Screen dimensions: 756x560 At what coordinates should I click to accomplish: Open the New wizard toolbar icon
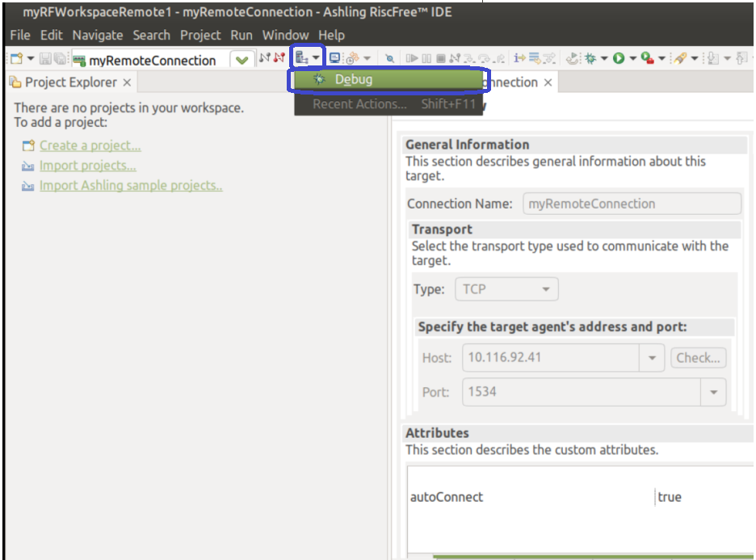click(16, 59)
